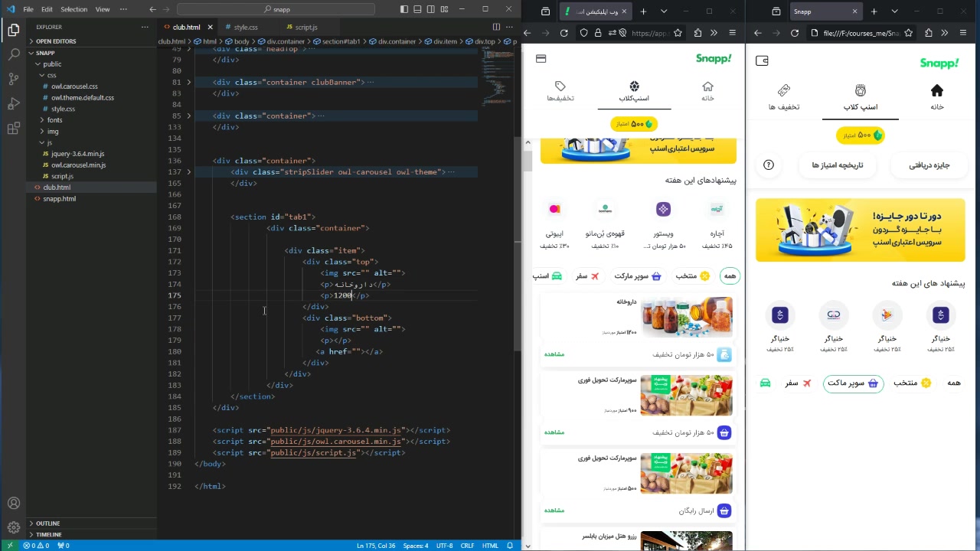This screenshot has width=980, height=551.
Task: Open the extensions puzzle icon in the left browser
Action: point(697,33)
